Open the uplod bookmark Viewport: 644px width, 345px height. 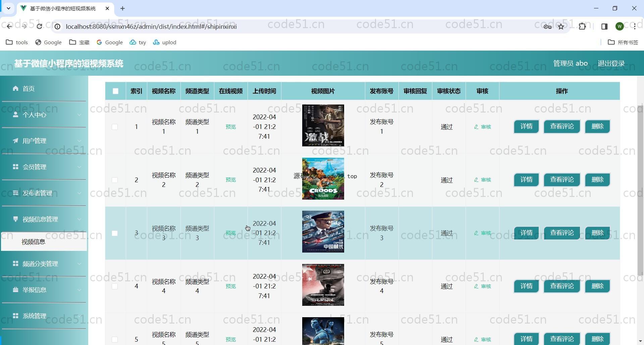click(x=164, y=42)
